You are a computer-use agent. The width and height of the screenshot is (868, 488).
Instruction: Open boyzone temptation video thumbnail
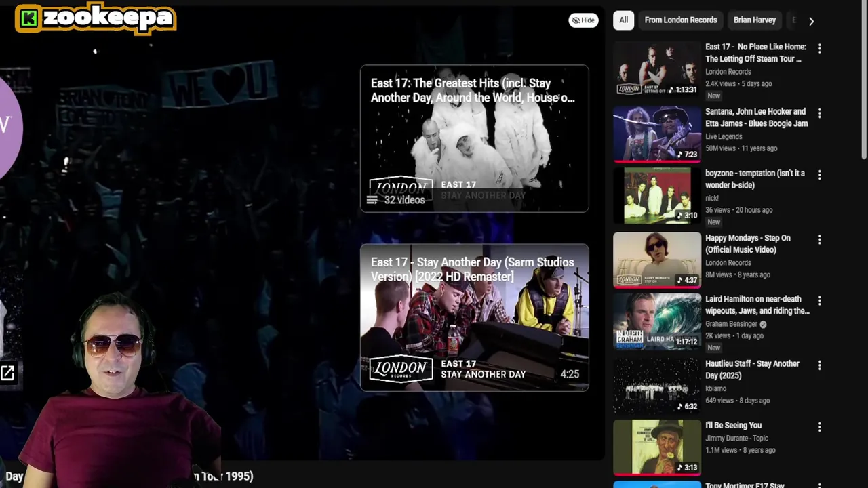click(x=657, y=195)
